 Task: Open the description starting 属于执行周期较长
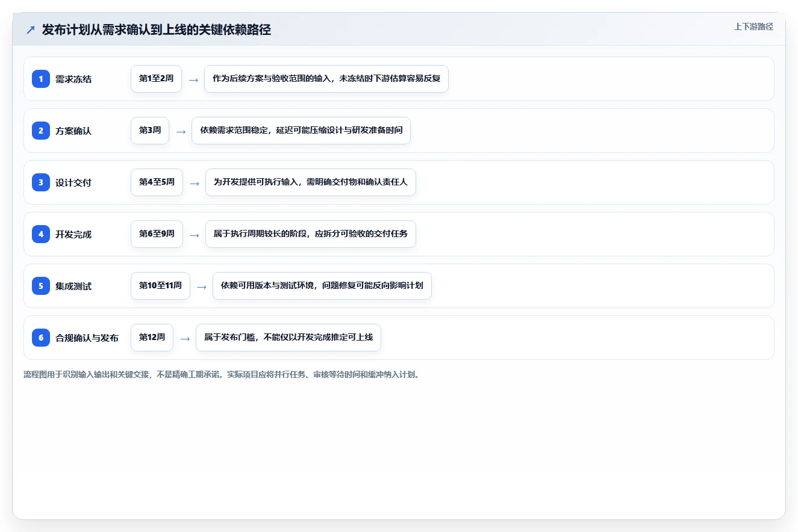tap(311, 234)
